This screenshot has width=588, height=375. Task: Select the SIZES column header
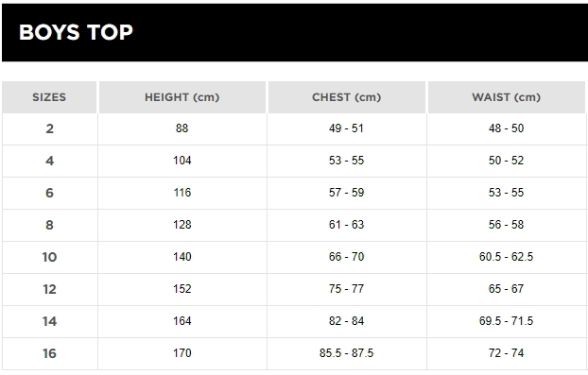coord(49,97)
